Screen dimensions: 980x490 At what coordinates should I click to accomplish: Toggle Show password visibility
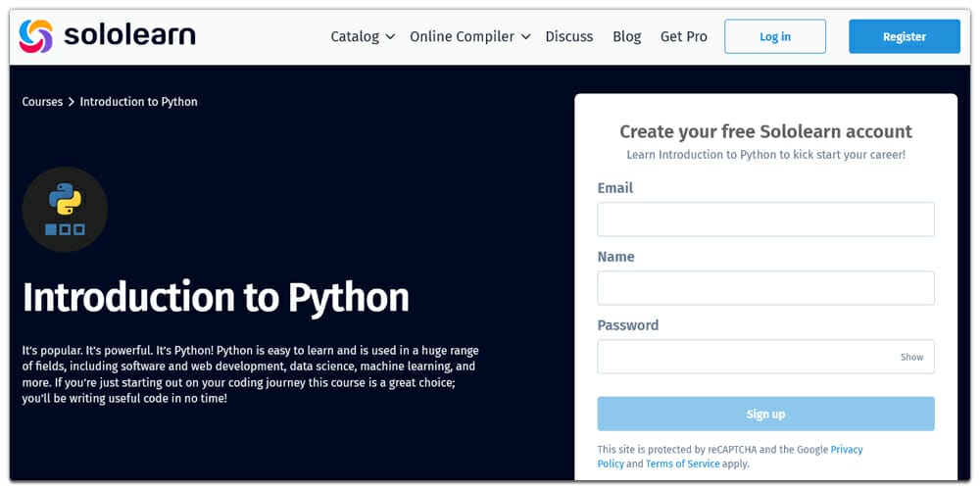pyautogui.click(x=911, y=357)
